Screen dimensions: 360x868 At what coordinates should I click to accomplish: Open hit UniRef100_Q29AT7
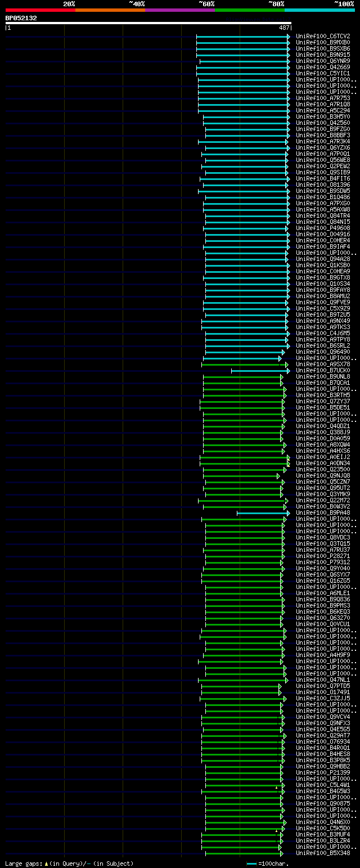[323, 735]
